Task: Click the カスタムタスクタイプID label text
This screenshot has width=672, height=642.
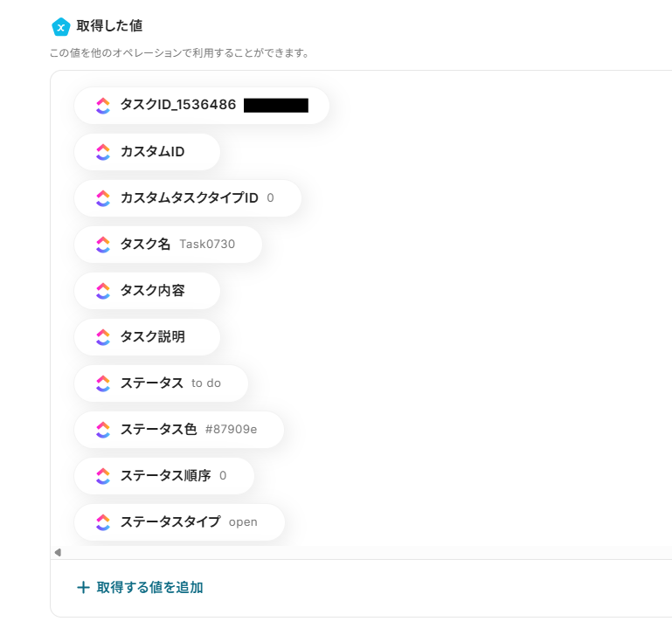Action: coord(189,198)
